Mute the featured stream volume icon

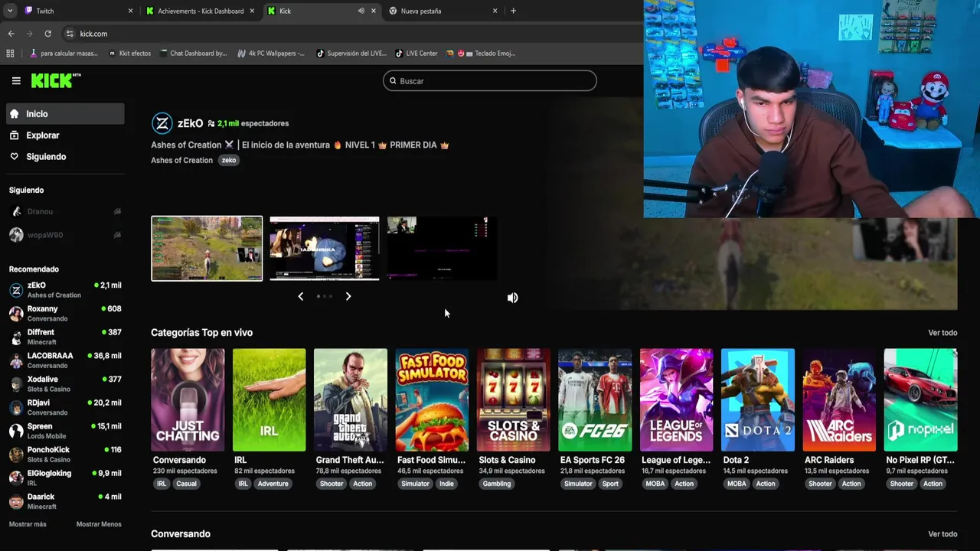click(x=512, y=298)
